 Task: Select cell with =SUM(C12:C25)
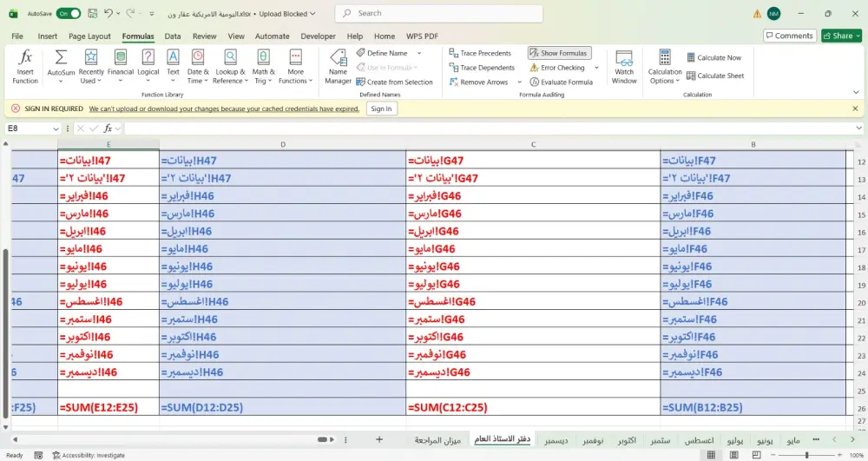tap(533, 407)
